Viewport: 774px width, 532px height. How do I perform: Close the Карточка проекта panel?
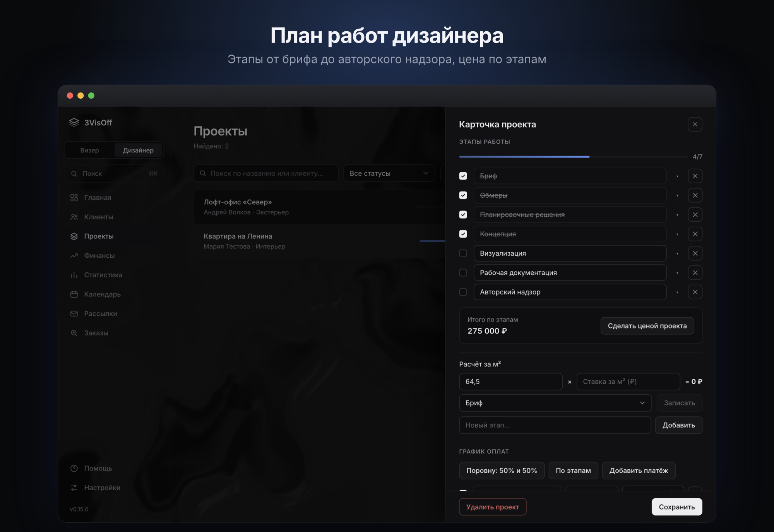[695, 124]
